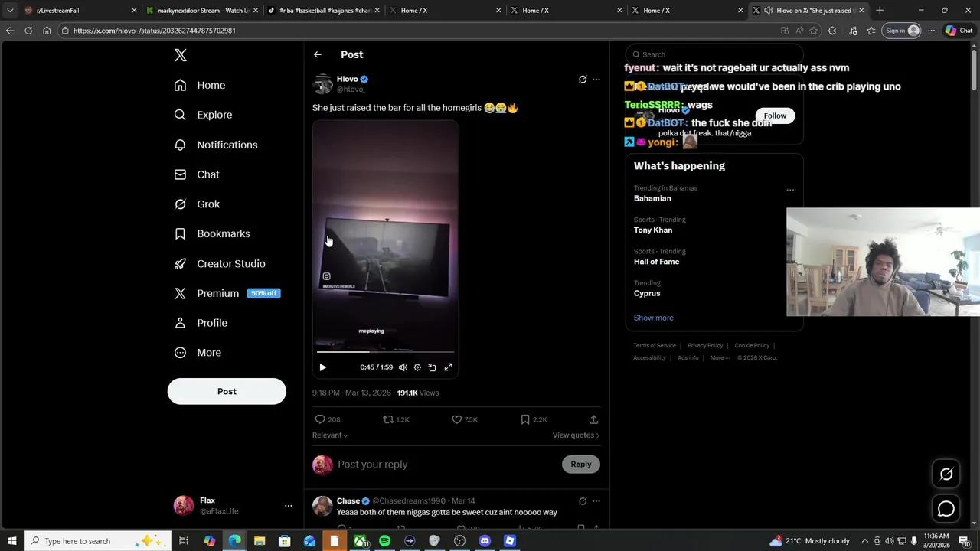This screenshot has height=551, width=980.
Task: Click the Reply button
Action: click(x=581, y=465)
